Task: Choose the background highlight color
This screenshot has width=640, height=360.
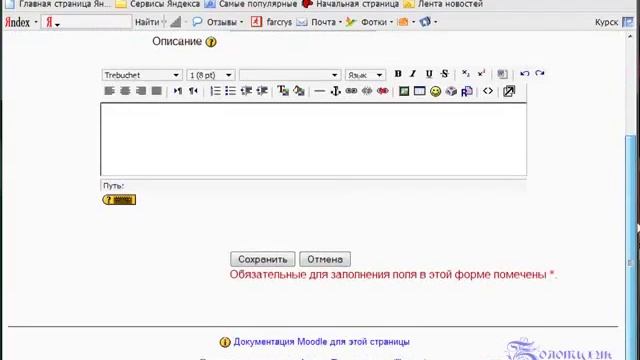Action: click(299, 91)
